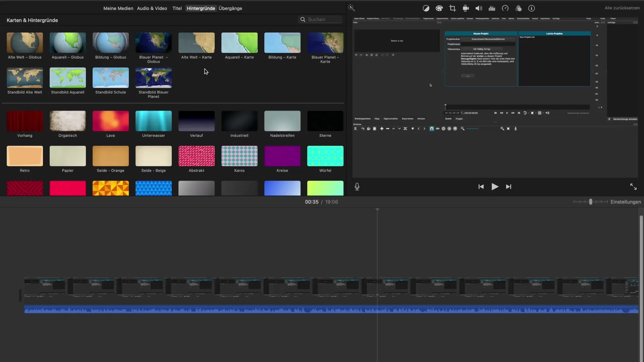Pick the Seide - Orange swatch

tap(111, 156)
